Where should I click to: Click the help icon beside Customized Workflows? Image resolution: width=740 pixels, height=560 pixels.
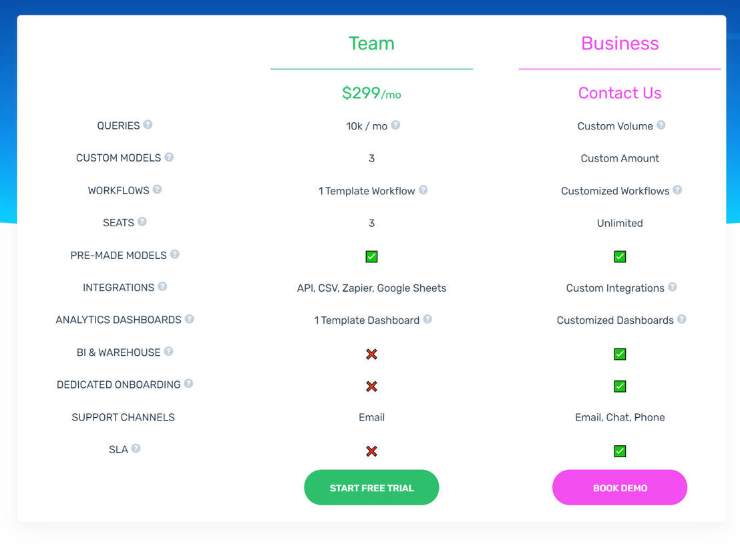[677, 190]
